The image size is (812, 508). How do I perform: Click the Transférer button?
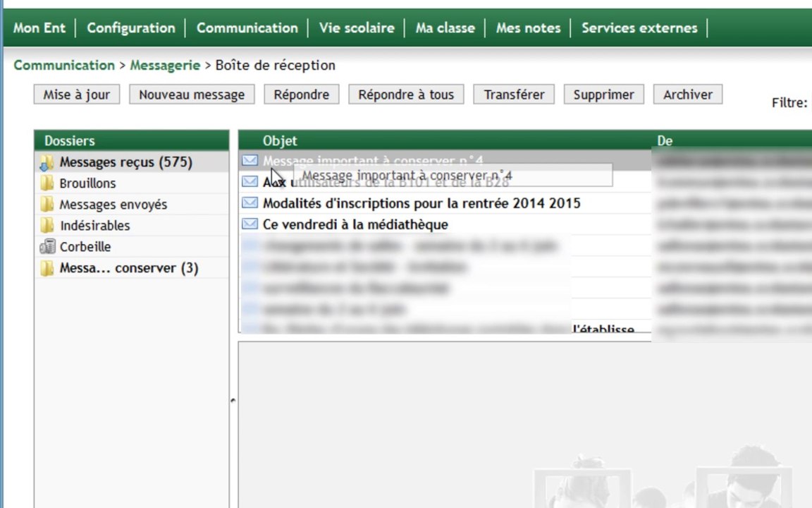pos(514,95)
